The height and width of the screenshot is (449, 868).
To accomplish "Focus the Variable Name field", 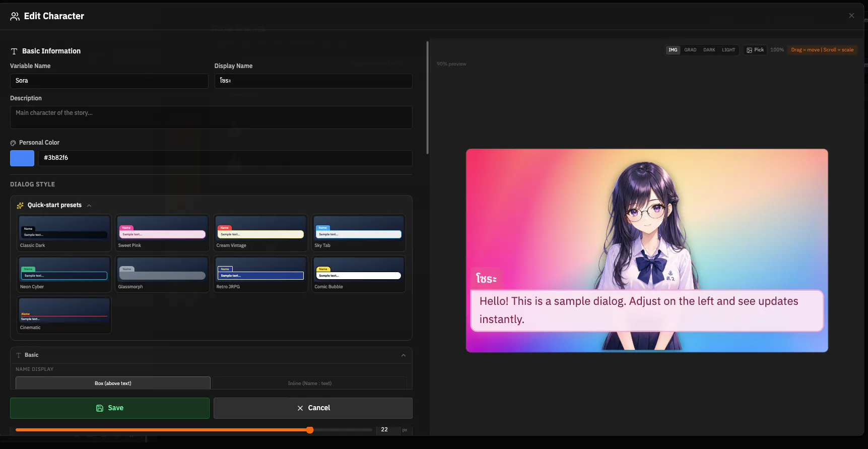I will pyautogui.click(x=109, y=81).
